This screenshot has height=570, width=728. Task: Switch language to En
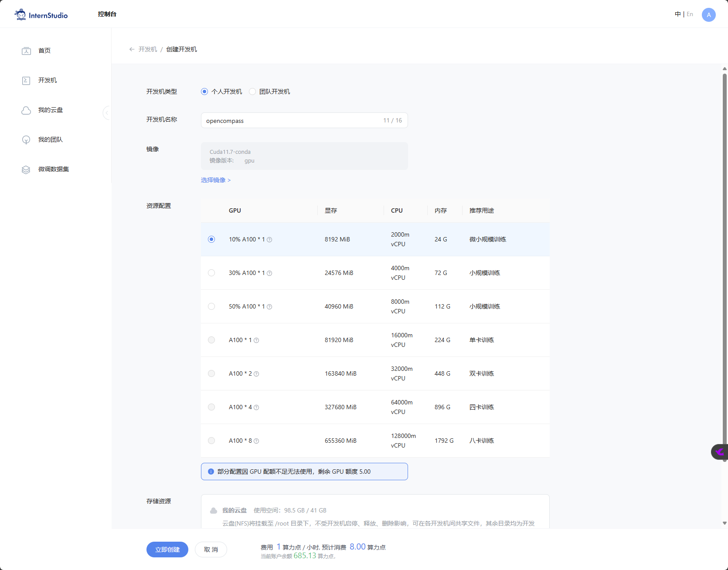[x=690, y=14]
